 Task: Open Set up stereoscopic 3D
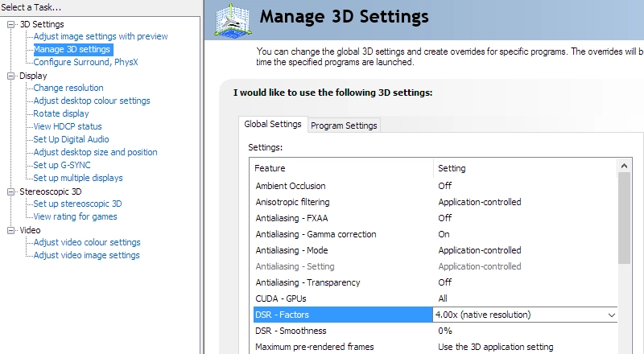pos(77,204)
